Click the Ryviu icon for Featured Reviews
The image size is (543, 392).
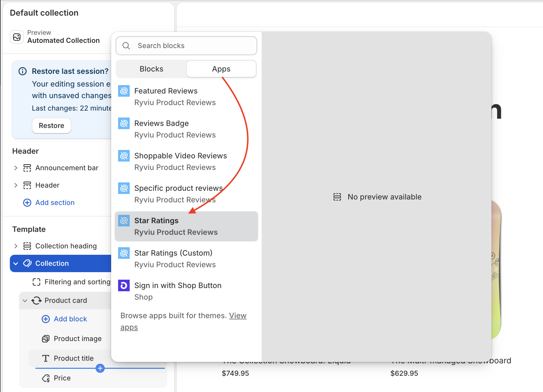124,91
